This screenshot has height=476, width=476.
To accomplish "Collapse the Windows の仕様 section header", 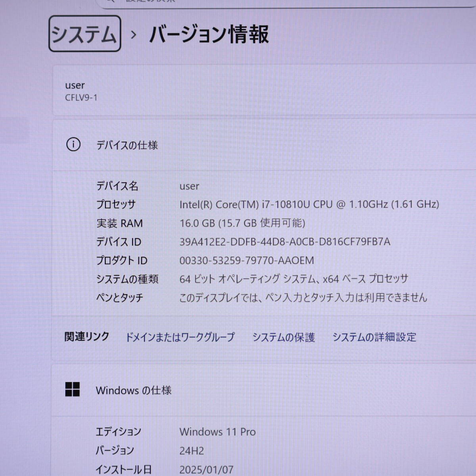I will [264, 390].
